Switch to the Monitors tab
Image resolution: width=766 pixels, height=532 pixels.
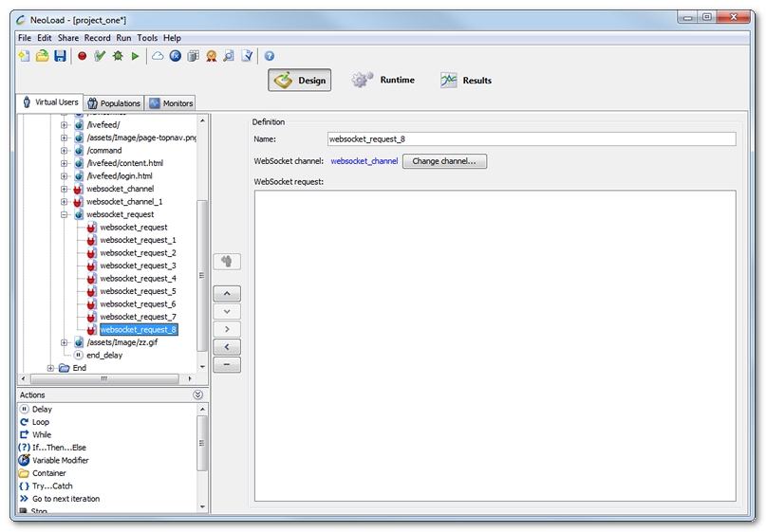[x=170, y=103]
